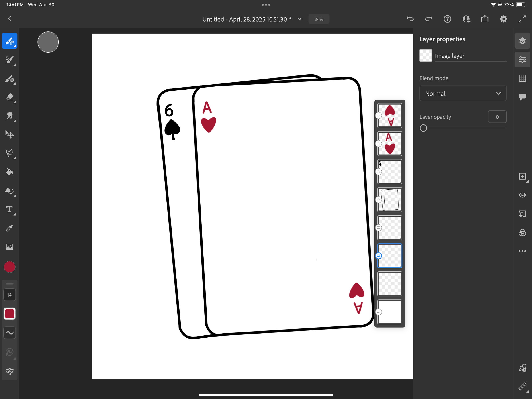Screen dimensions: 532x399
Task: Click the 84% zoom level button
Action: tap(319, 19)
